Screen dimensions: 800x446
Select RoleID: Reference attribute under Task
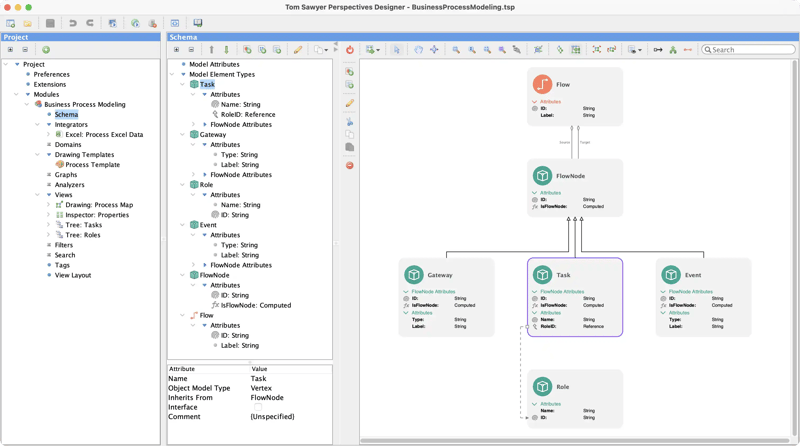point(248,115)
